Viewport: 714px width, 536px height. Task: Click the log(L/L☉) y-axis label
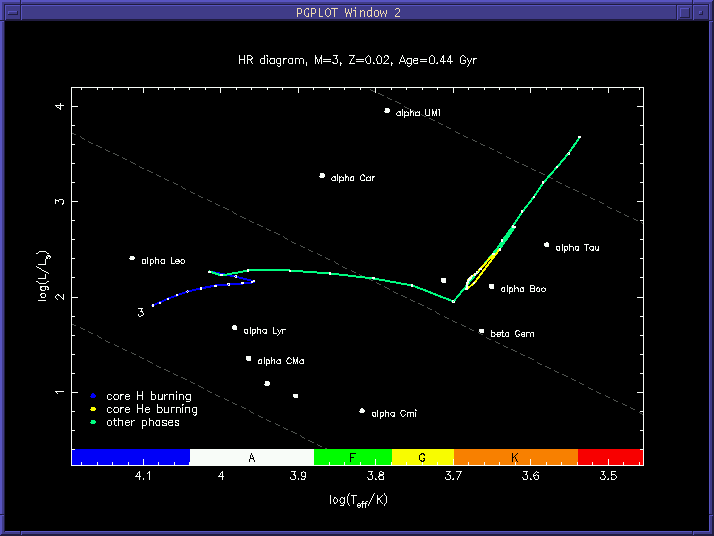coord(44,276)
